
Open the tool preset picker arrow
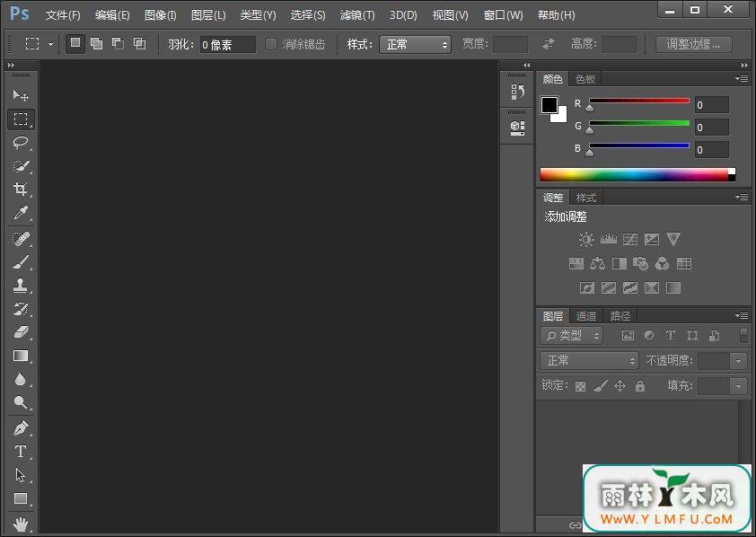click(50, 44)
